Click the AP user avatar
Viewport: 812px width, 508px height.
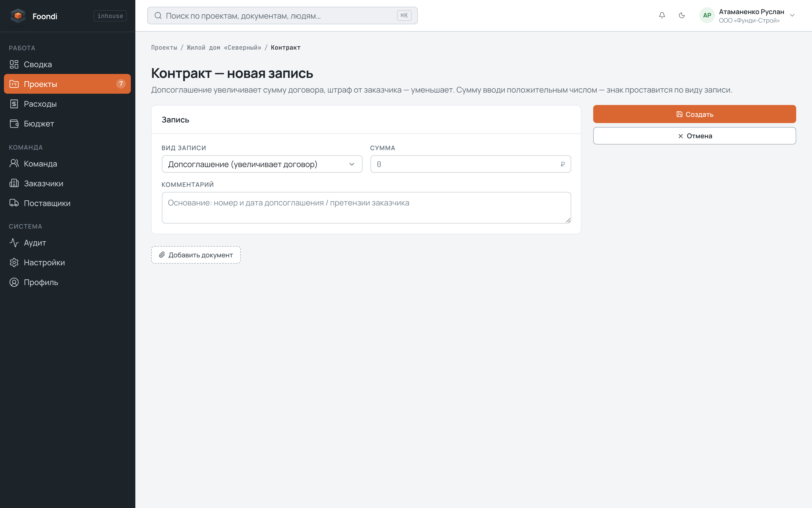[707, 16]
